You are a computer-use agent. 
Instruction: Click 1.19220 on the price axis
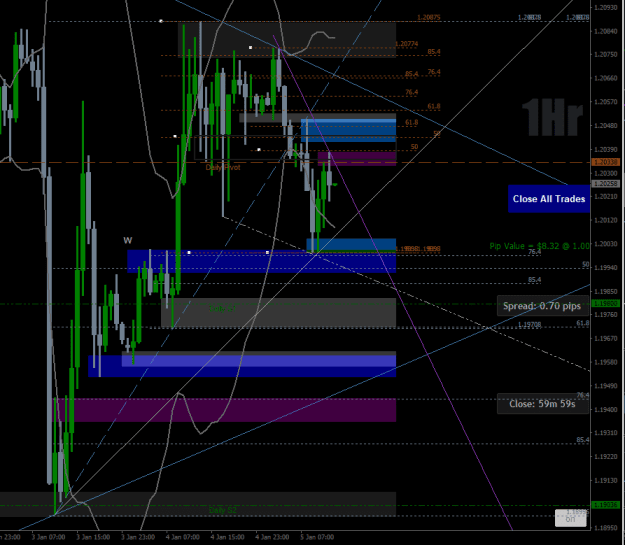606,456
